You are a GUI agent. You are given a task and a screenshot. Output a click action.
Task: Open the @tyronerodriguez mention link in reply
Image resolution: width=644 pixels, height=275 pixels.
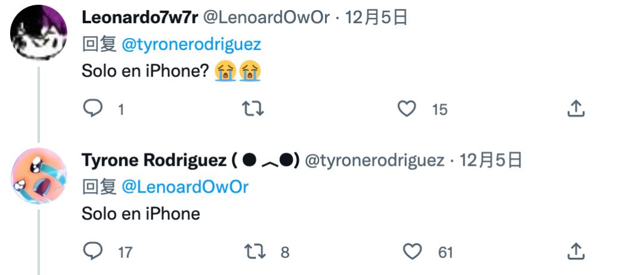[191, 45]
